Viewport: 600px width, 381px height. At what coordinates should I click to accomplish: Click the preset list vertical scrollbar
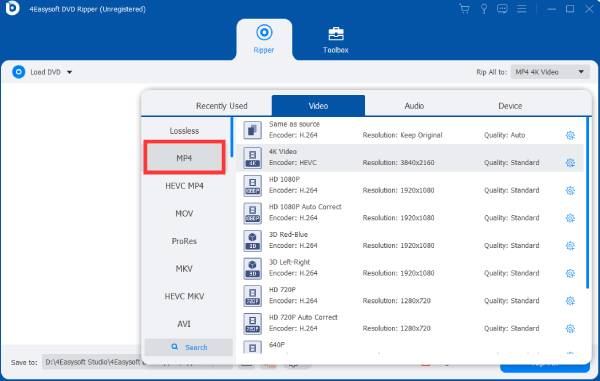(x=587, y=203)
